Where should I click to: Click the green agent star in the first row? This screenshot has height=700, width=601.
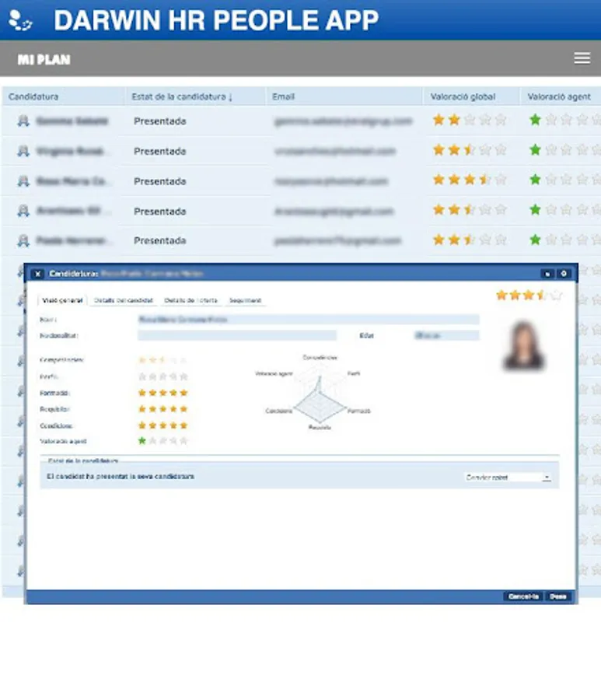535,120
